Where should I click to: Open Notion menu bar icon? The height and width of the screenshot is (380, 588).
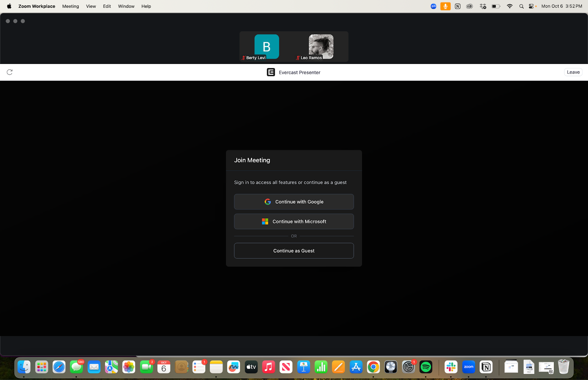458,6
